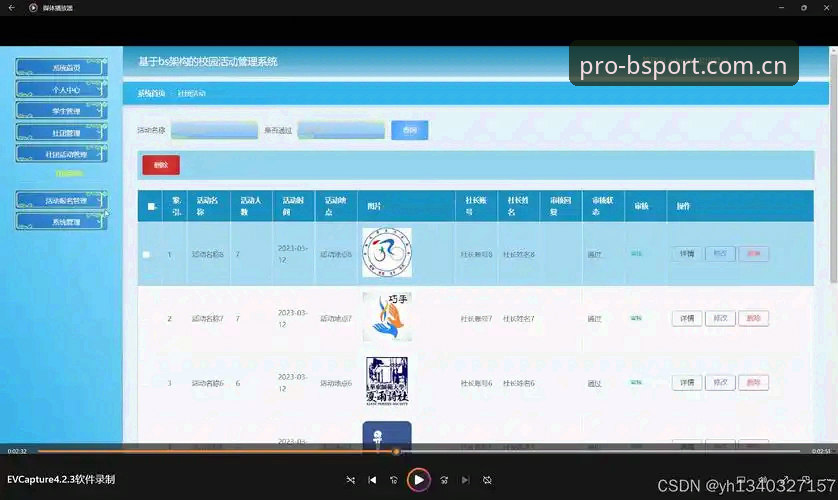Click 删除 for the 活动名称7 row
Image resolution: width=838 pixels, height=500 pixels.
coord(753,318)
